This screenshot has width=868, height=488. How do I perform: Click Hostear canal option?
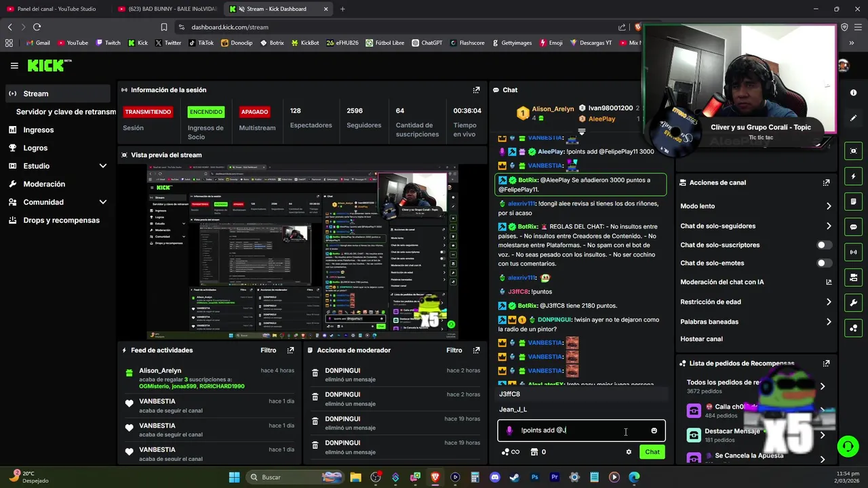pyautogui.click(x=701, y=339)
